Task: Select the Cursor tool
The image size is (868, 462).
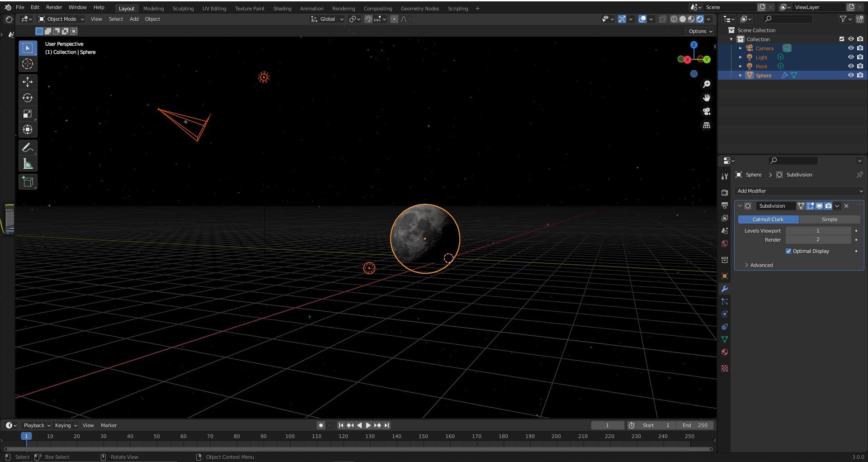Action: click(x=28, y=64)
